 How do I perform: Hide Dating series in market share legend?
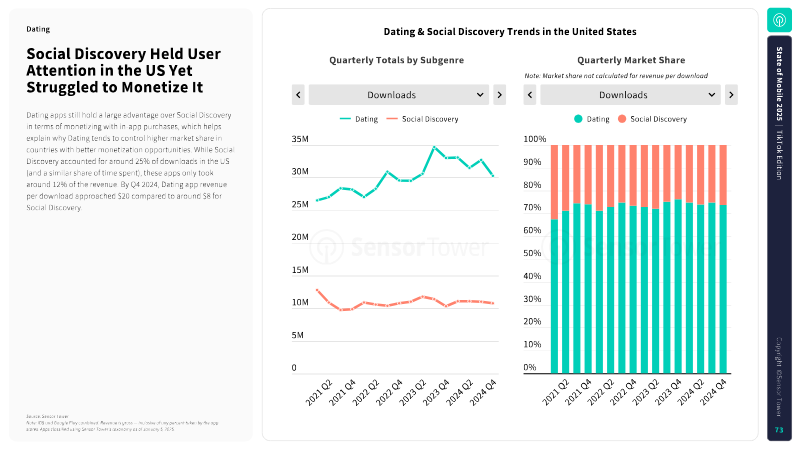coord(591,119)
